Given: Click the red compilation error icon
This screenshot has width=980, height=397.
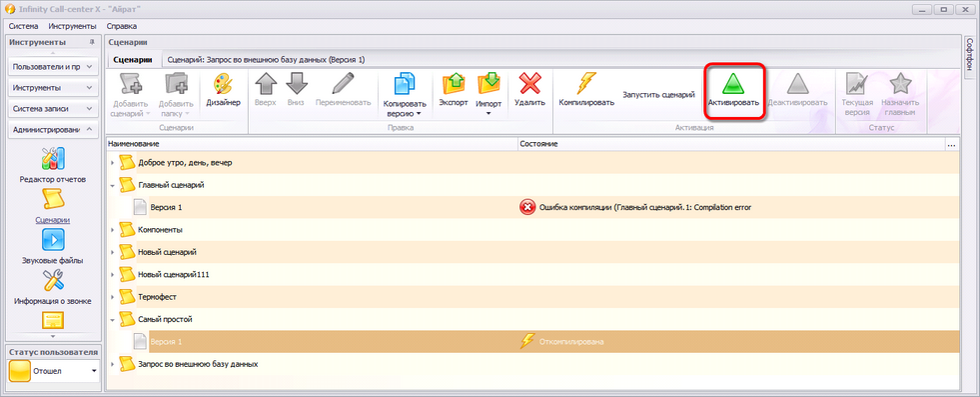Looking at the screenshot, I should click(527, 207).
